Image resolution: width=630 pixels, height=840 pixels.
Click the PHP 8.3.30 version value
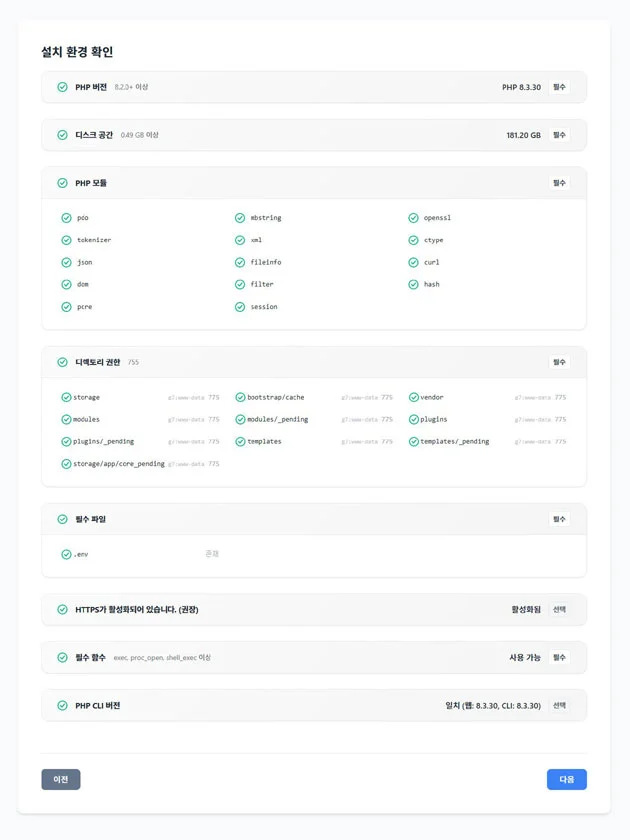[521, 87]
